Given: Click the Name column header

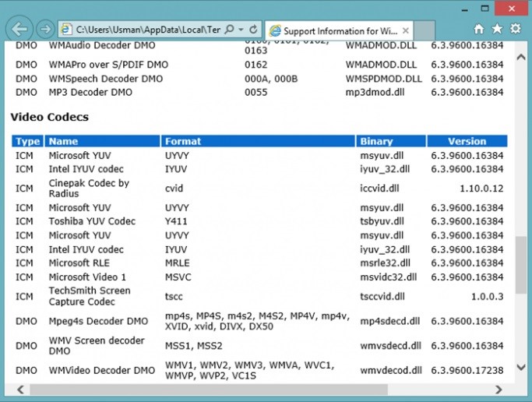Looking at the screenshot, I should (x=102, y=141).
